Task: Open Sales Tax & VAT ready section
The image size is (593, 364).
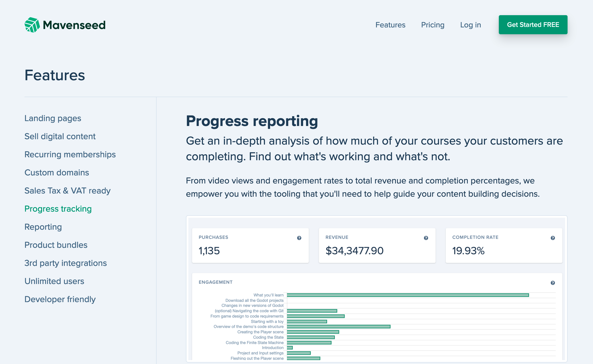Action: 68,191
